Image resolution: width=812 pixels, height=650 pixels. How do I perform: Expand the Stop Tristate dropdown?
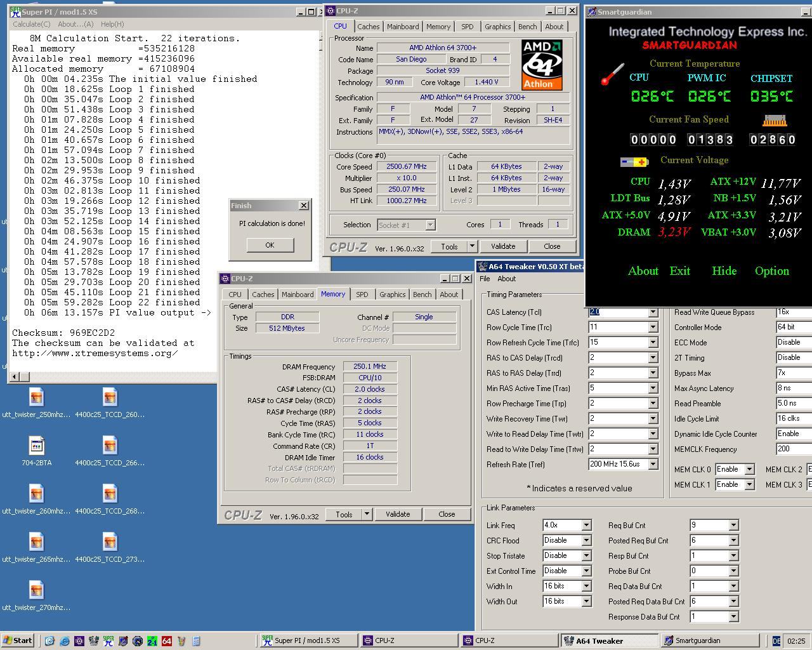[586, 556]
